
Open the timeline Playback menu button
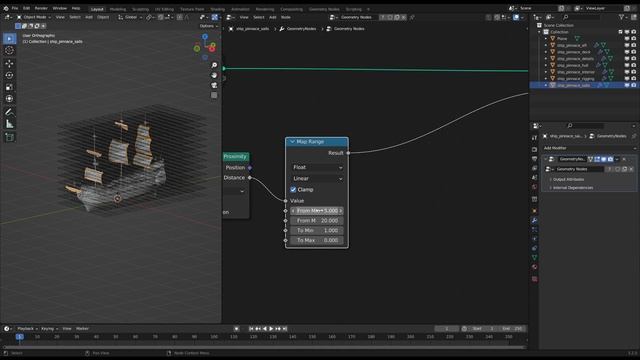click(x=27, y=329)
